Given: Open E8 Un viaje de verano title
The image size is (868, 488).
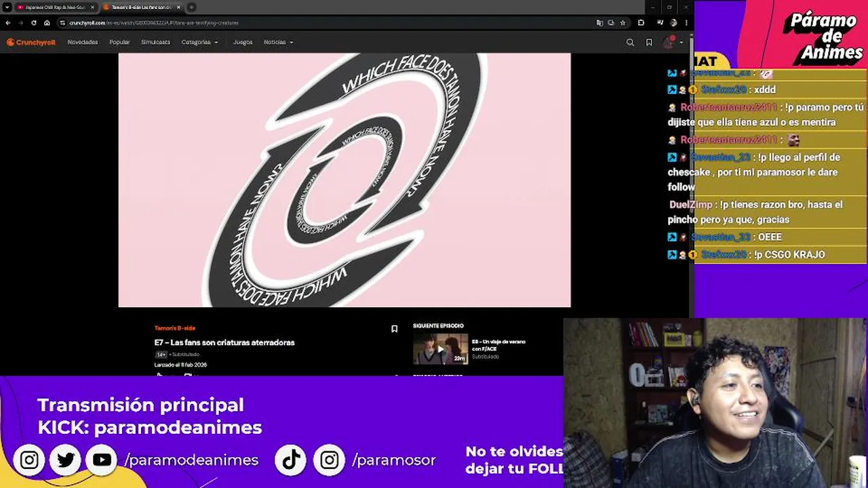Looking at the screenshot, I should point(498,345).
